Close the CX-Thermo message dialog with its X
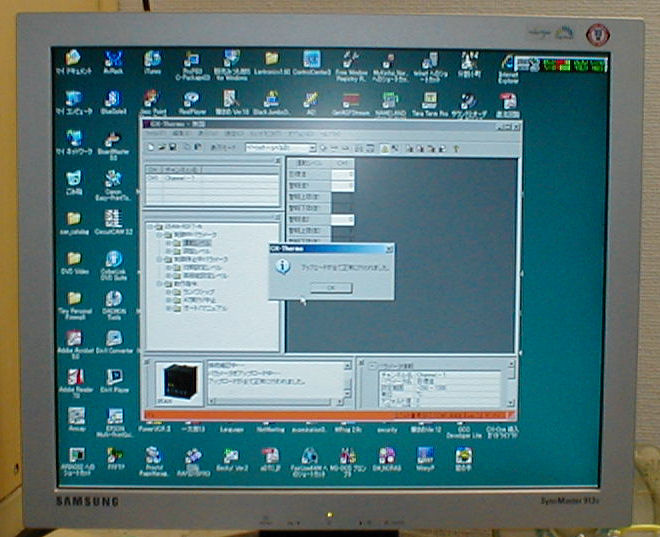Viewport: 660px width, 537px height. click(389, 249)
